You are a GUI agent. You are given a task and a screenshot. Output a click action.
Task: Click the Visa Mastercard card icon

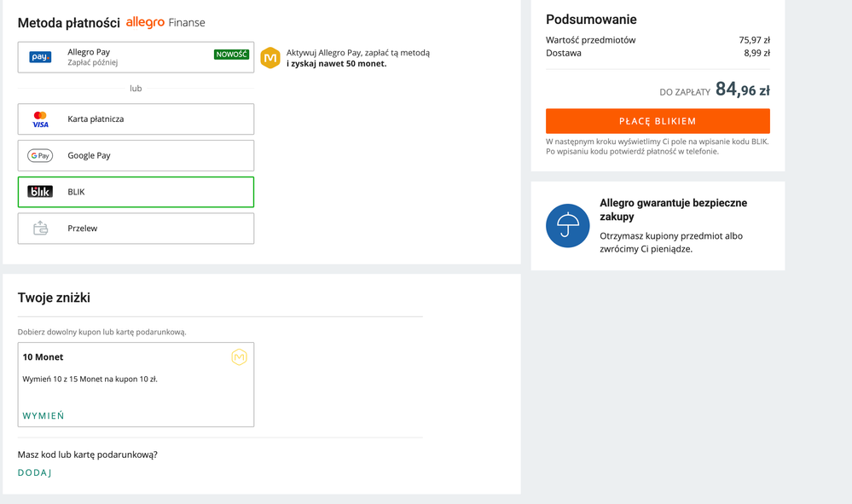pos(40,119)
